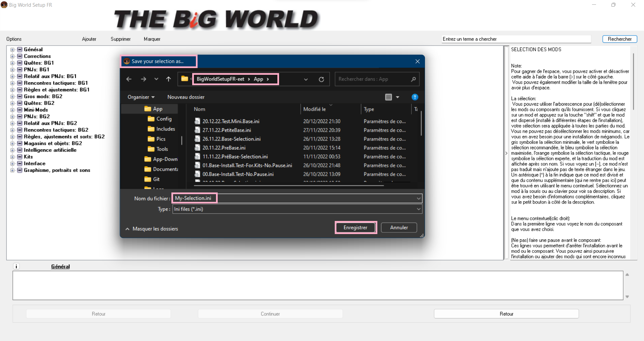644x341 pixels.
Task: Click BigWorldSetupFR-eet breadcrumb
Action: pyautogui.click(x=220, y=79)
